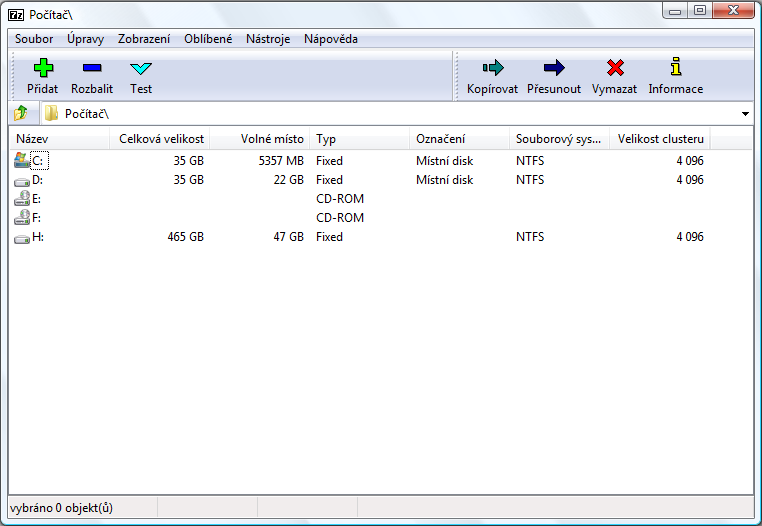Click the 5357 MB free space value
Viewport: 762px width, 526px height.
281,161
